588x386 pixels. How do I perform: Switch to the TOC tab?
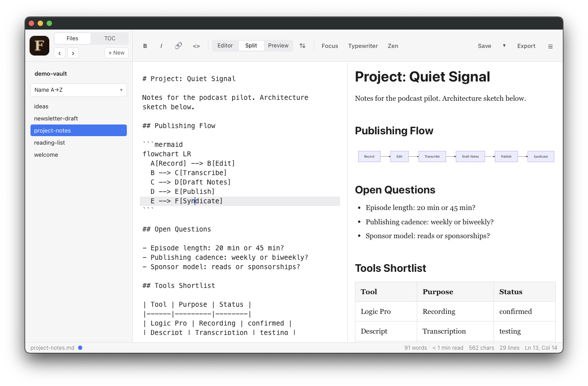110,39
